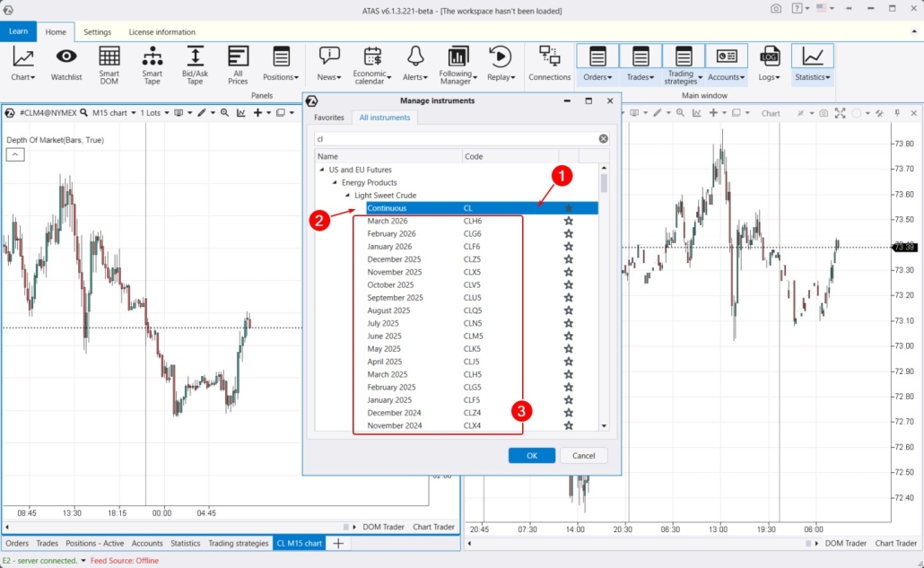Clear the instrument search field

tap(603, 139)
